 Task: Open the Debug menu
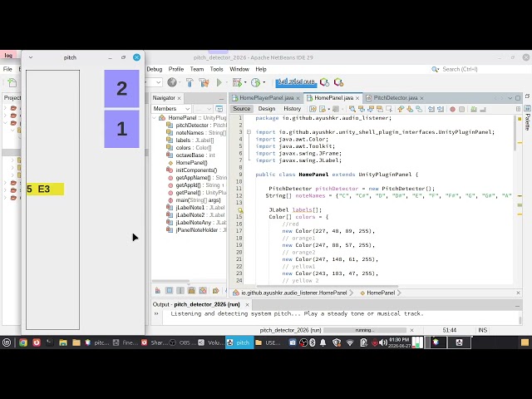(x=155, y=69)
